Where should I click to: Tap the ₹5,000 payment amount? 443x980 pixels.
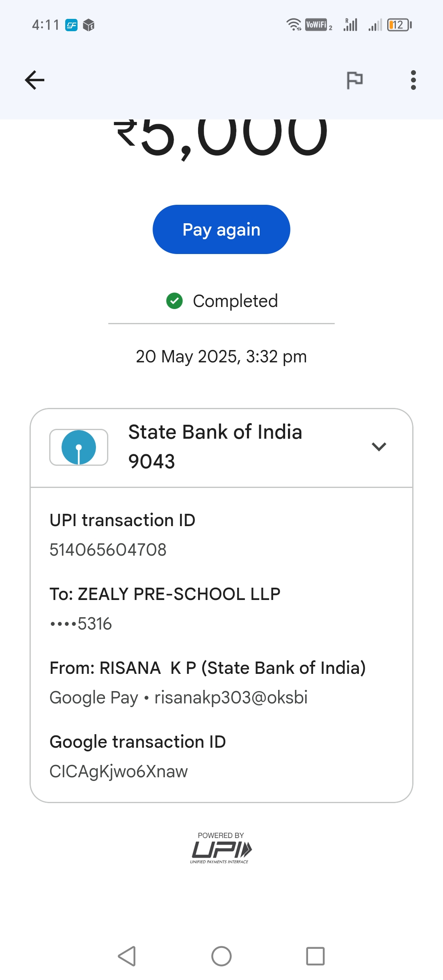point(221,135)
